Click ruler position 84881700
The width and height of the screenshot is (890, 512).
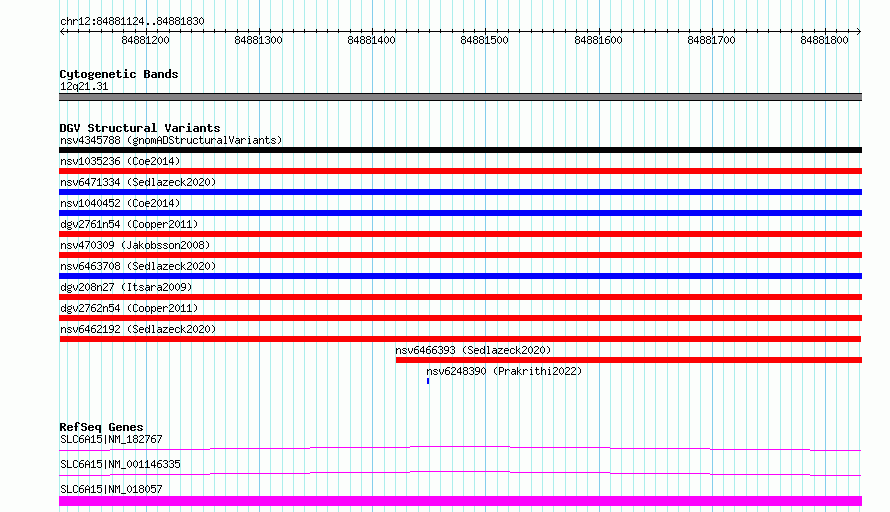[x=711, y=40]
